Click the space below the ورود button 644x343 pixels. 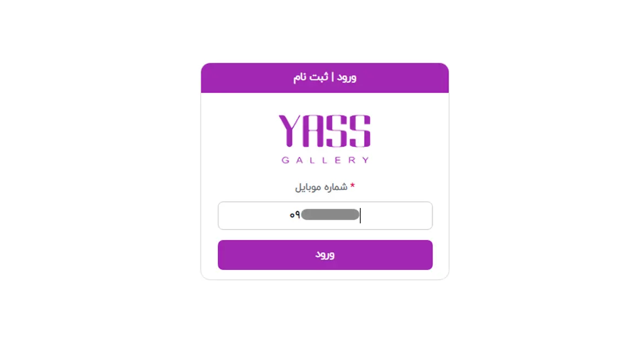pos(325,274)
